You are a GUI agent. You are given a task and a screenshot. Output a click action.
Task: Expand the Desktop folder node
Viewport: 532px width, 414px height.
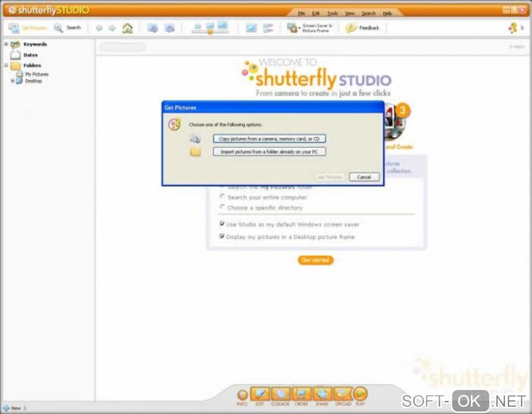tap(13, 81)
